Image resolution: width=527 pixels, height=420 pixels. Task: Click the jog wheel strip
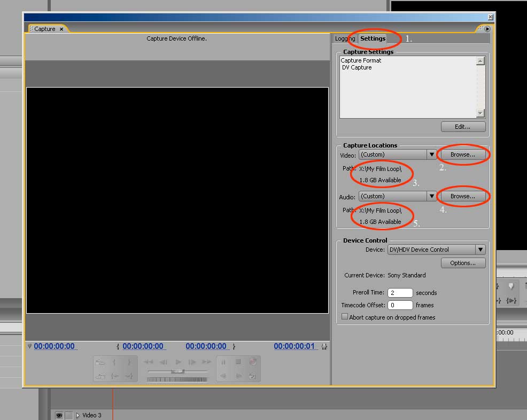177,379
